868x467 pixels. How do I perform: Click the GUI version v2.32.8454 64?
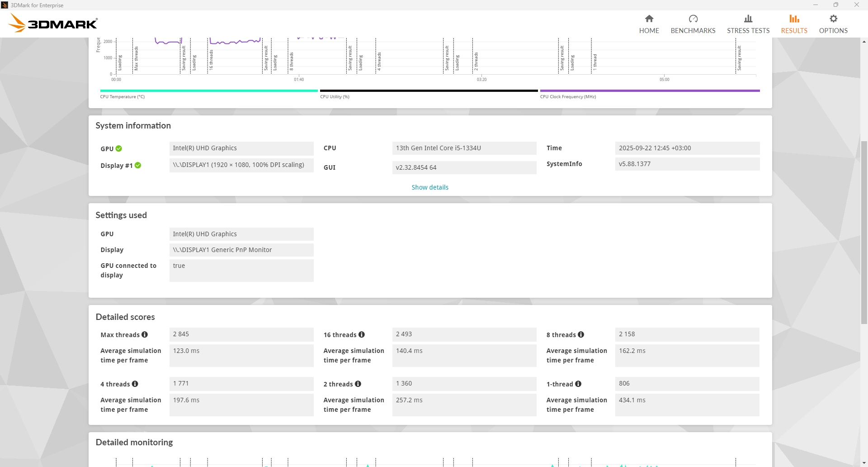[464, 167]
